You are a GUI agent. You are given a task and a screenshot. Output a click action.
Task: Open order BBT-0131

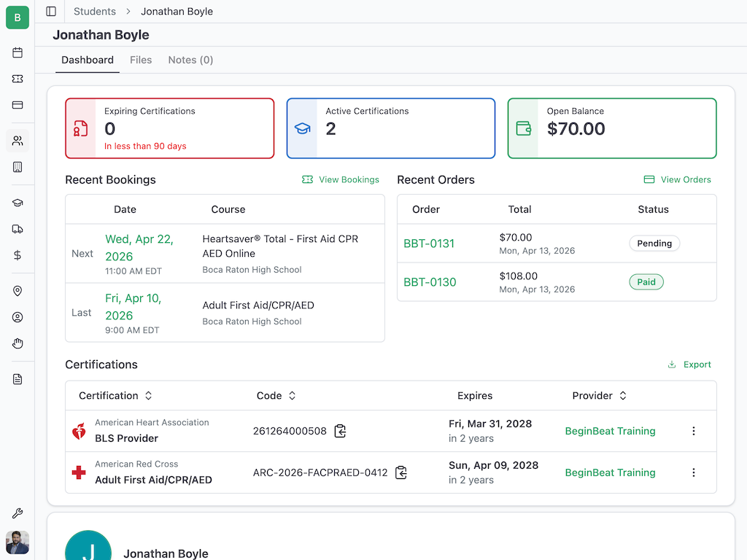429,244
